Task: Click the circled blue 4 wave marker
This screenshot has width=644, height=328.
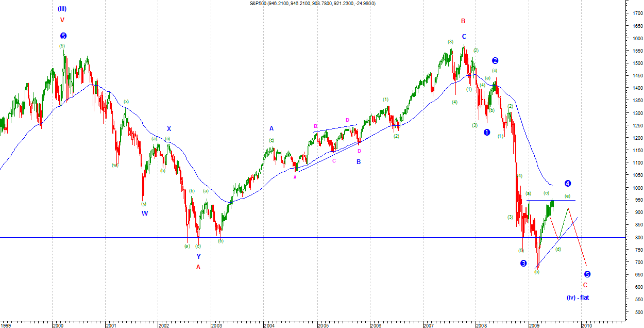Action: (x=567, y=183)
